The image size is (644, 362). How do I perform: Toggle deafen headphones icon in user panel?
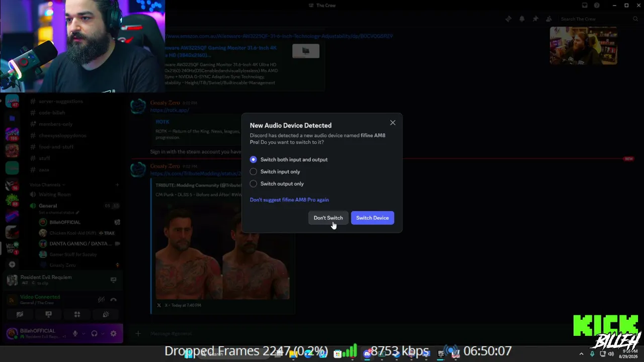(x=94, y=333)
